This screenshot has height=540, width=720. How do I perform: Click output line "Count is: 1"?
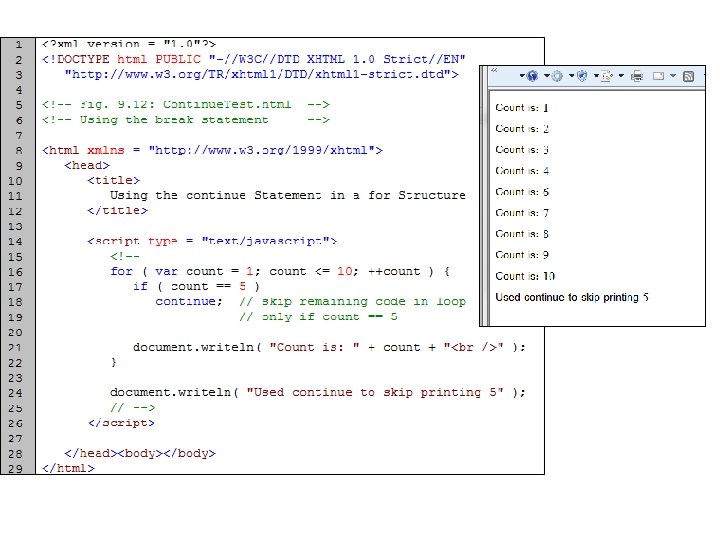point(522,108)
